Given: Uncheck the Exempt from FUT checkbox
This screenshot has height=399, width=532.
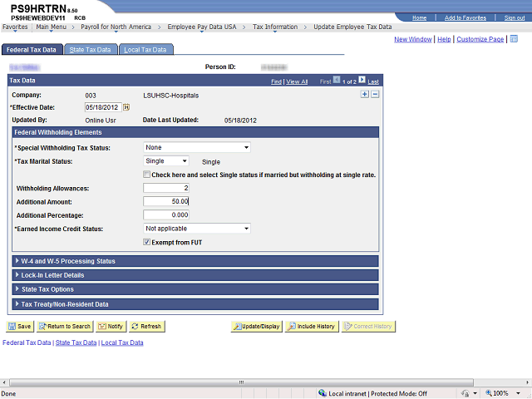Looking at the screenshot, I should coord(147,242).
